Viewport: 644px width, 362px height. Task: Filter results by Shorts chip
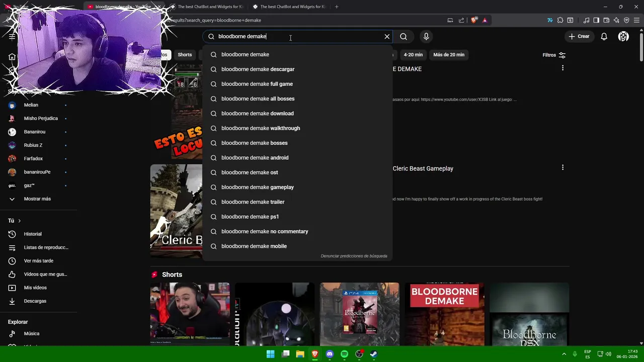pyautogui.click(x=185, y=54)
